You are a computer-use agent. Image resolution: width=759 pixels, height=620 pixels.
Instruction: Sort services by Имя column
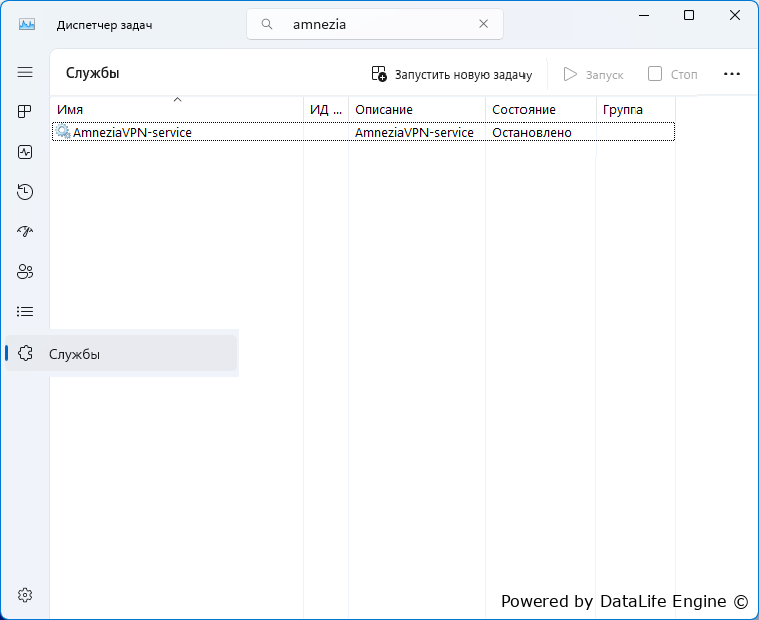coord(177,109)
